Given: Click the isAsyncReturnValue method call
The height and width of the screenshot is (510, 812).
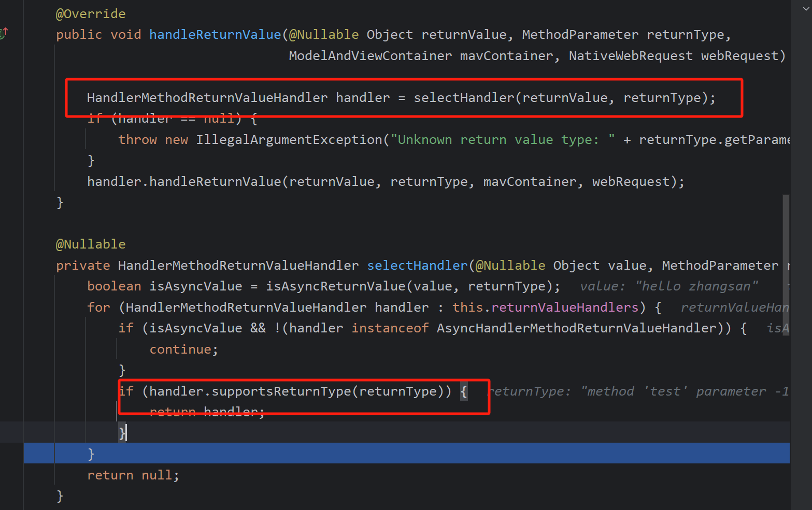Looking at the screenshot, I should (x=336, y=286).
